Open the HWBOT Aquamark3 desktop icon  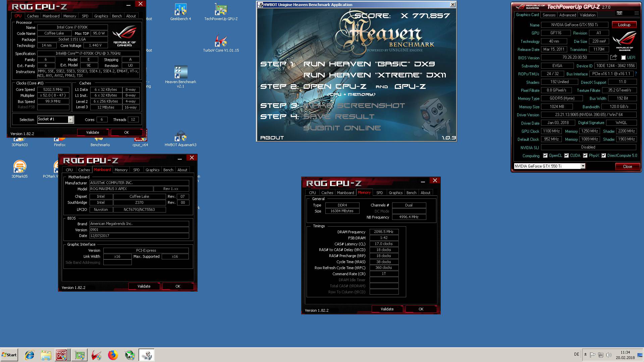[180, 138]
